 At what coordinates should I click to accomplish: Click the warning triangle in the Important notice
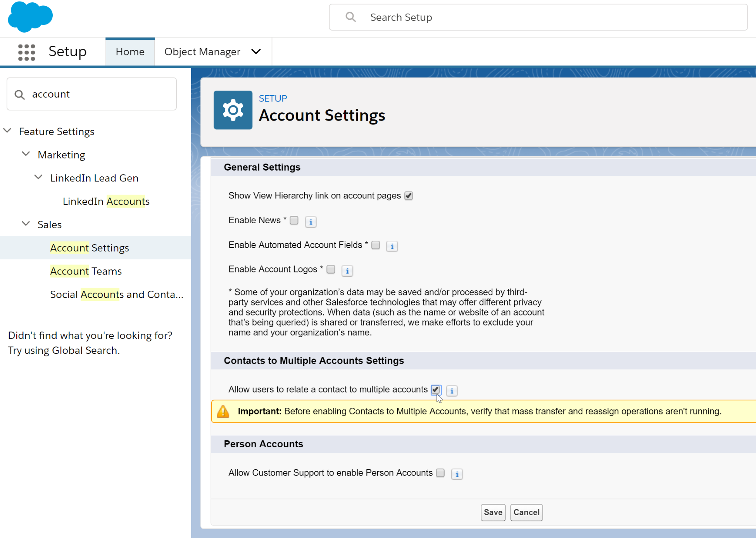point(223,411)
